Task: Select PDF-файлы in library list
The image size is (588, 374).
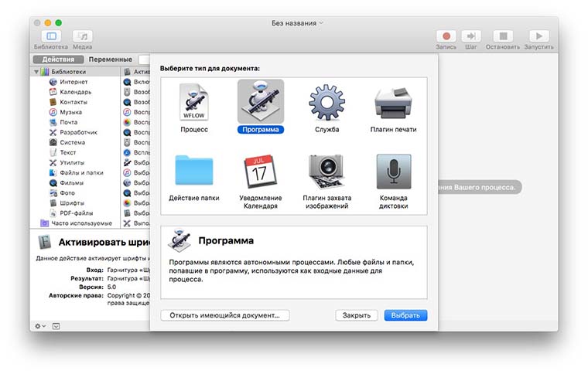Action: pos(76,213)
